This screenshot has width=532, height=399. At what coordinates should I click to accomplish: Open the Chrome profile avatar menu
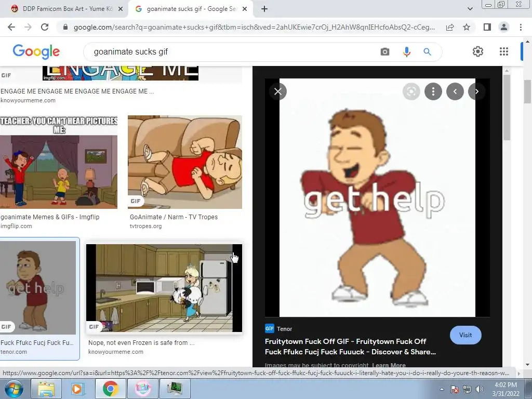click(x=504, y=27)
